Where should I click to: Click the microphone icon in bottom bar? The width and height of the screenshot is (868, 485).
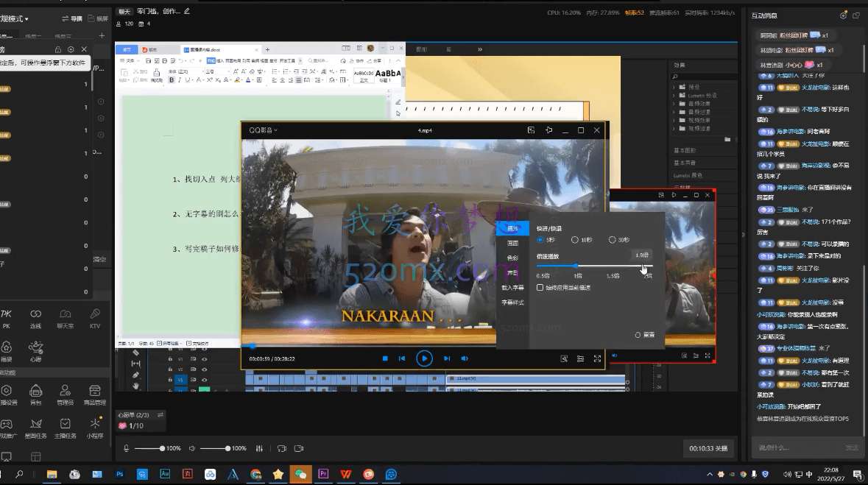pyautogui.click(x=127, y=448)
